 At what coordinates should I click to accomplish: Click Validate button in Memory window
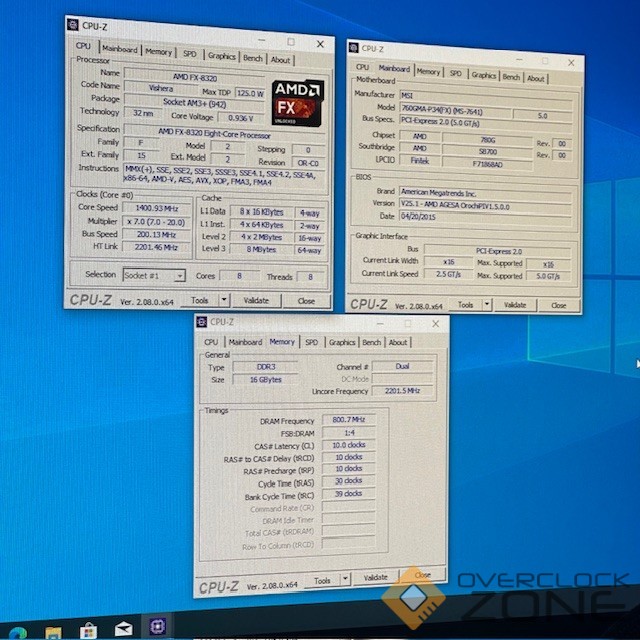pyautogui.click(x=376, y=577)
